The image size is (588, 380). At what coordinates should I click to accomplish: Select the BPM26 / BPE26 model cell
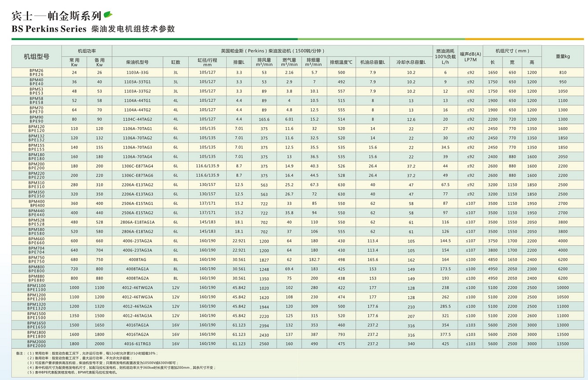coord(37,72)
